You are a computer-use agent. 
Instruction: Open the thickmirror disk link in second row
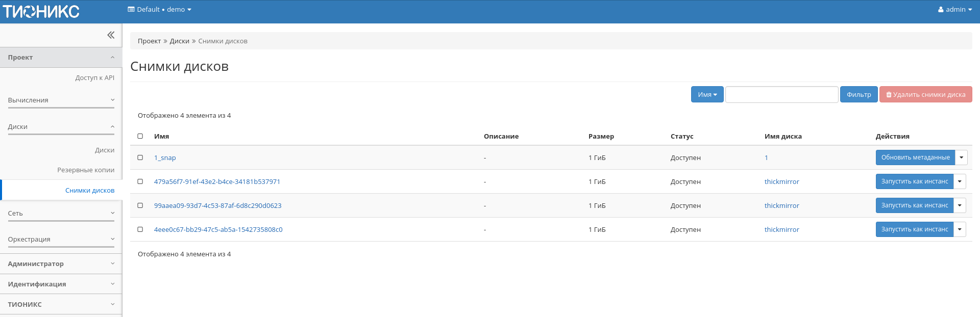(781, 182)
